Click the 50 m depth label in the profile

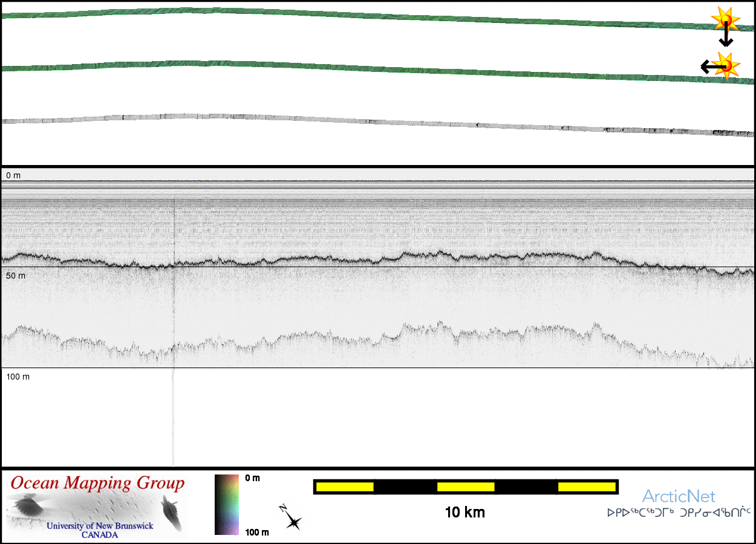pos(16,276)
